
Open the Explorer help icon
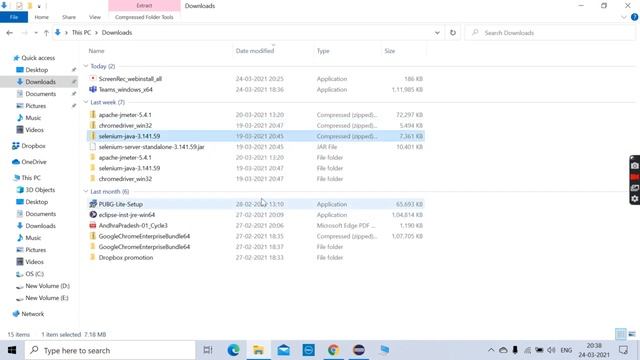[x=634, y=17]
